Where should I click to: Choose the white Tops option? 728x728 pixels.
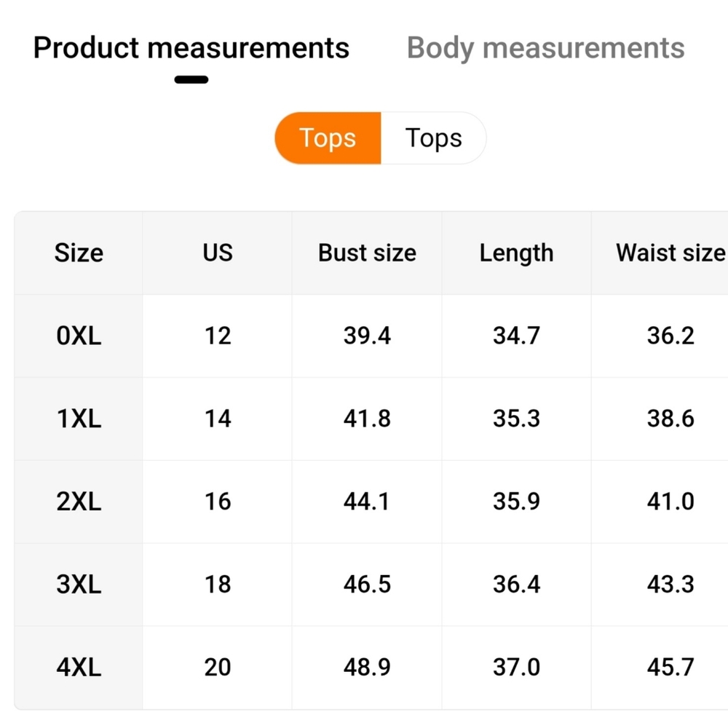click(x=434, y=138)
